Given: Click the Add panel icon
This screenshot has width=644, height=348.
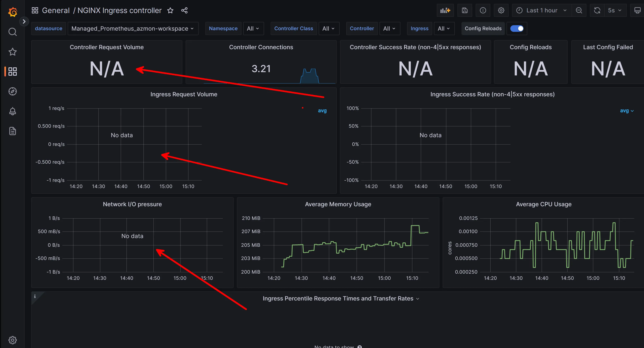Looking at the screenshot, I should (x=445, y=11).
